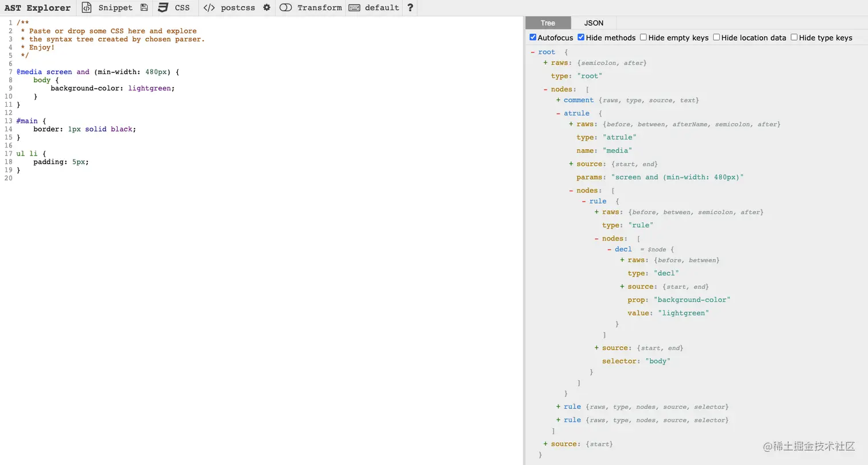The image size is (868, 465).
Task: Select the type "atrule" value
Action: point(619,137)
